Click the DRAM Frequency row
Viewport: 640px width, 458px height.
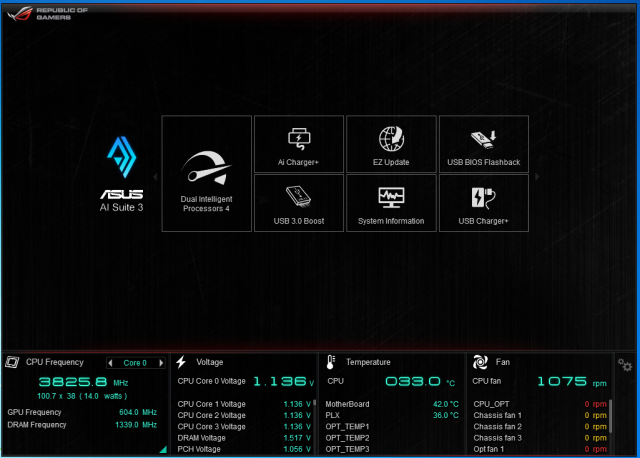coord(82,425)
